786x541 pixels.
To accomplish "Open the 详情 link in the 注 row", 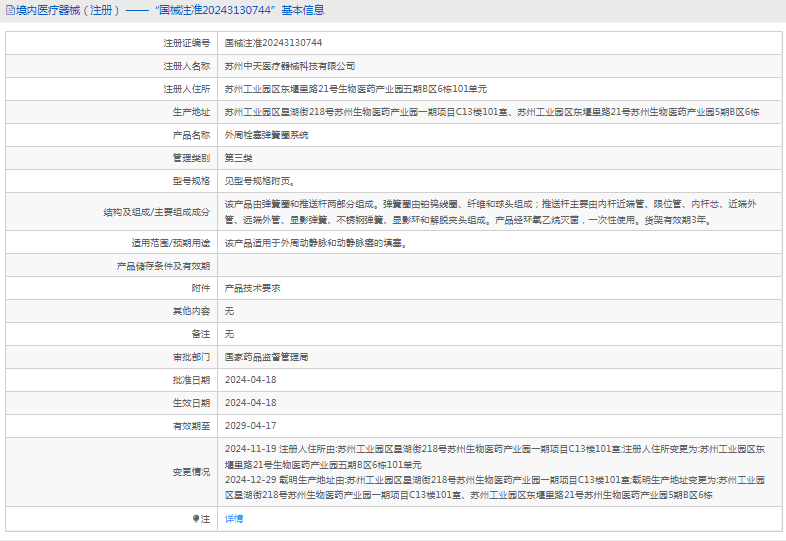I will 234,519.
